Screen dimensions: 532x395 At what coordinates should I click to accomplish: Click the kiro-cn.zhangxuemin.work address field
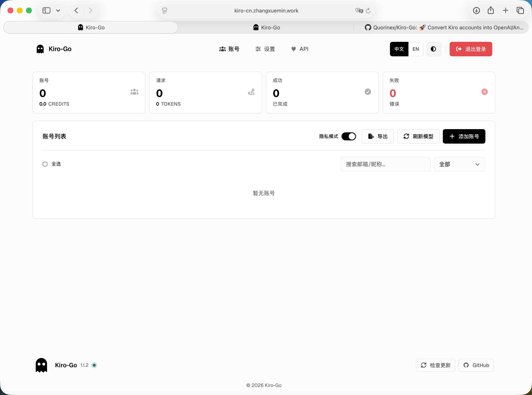click(266, 10)
